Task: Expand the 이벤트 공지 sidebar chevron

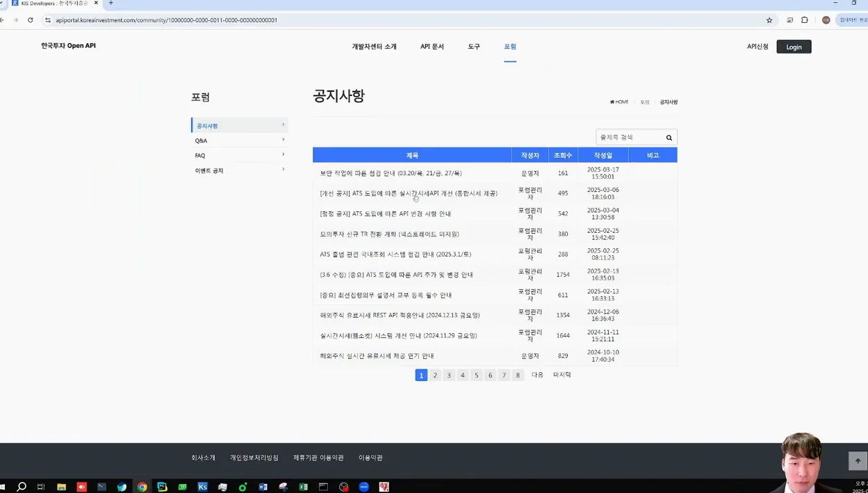Action: point(283,170)
